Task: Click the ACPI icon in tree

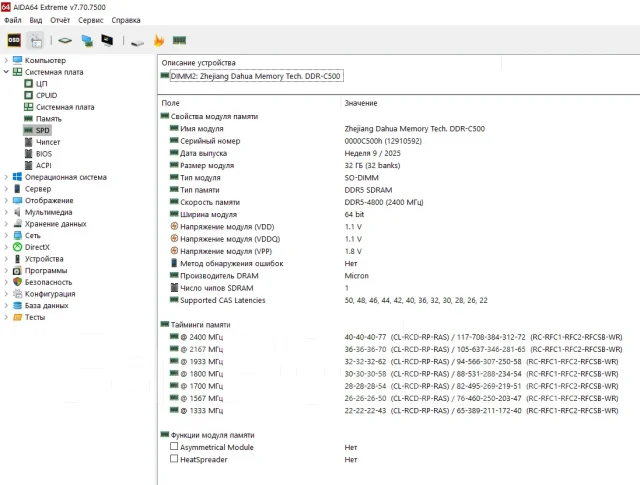Action: [28, 165]
